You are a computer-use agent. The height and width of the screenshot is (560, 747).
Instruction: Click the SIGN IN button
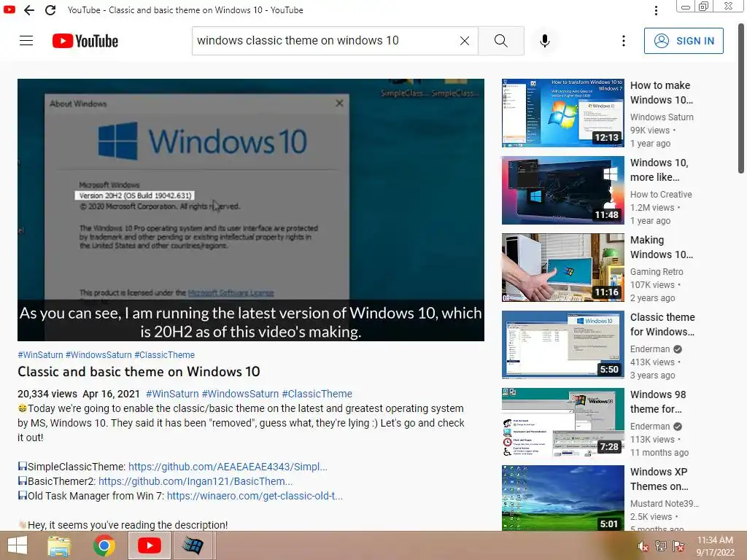683,41
